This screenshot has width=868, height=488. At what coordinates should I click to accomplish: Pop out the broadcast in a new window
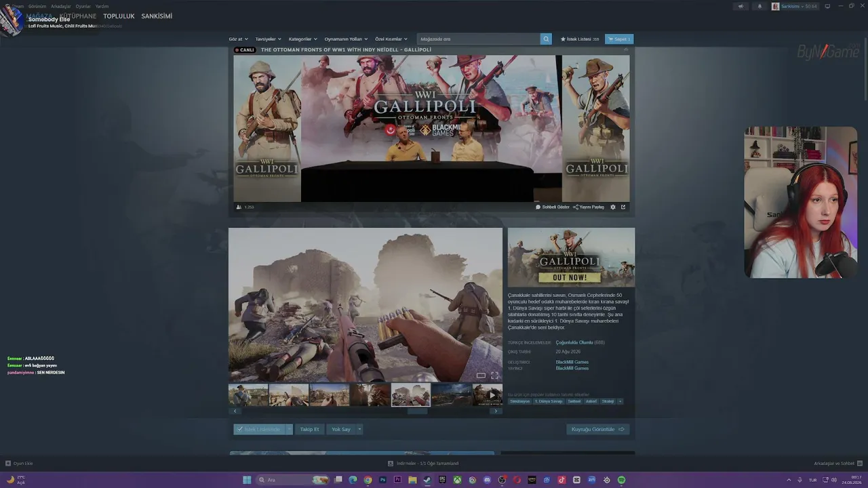tap(623, 207)
